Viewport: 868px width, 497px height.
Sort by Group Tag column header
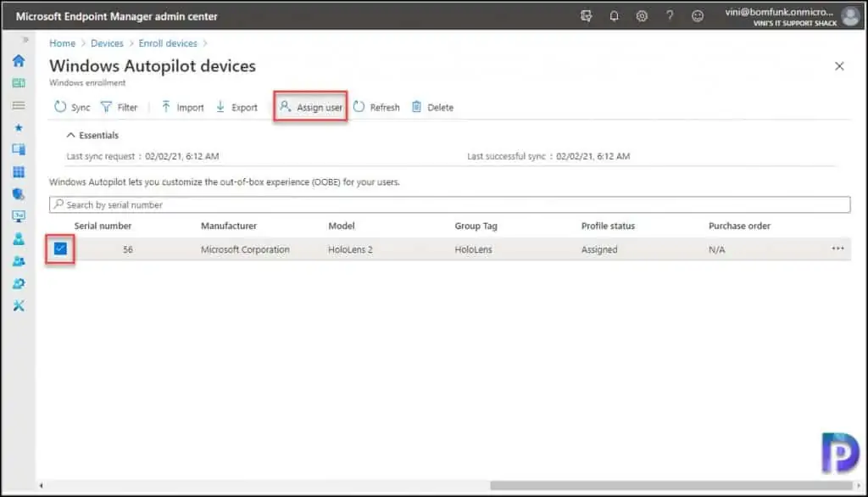pyautogui.click(x=476, y=226)
